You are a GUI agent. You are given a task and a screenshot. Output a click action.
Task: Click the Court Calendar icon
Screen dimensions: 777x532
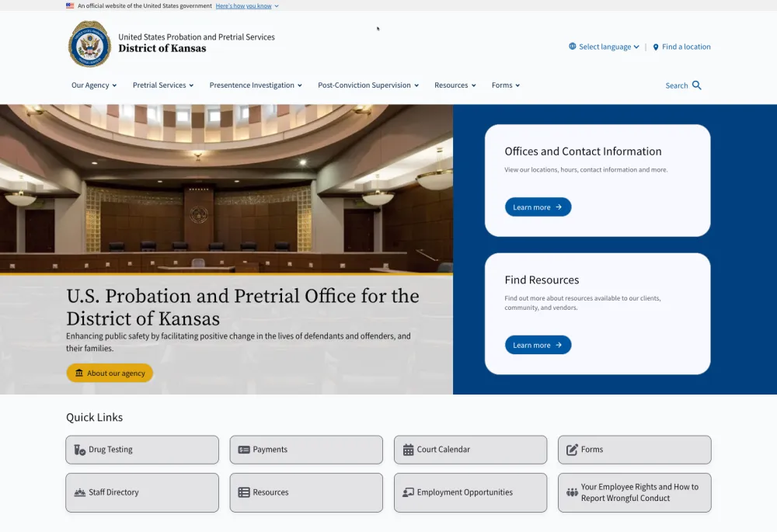(409, 450)
